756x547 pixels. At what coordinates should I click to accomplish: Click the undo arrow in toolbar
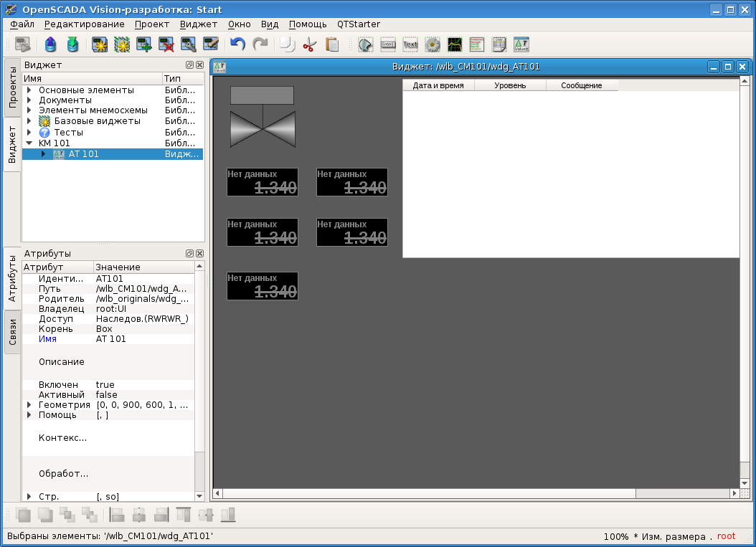click(x=237, y=44)
